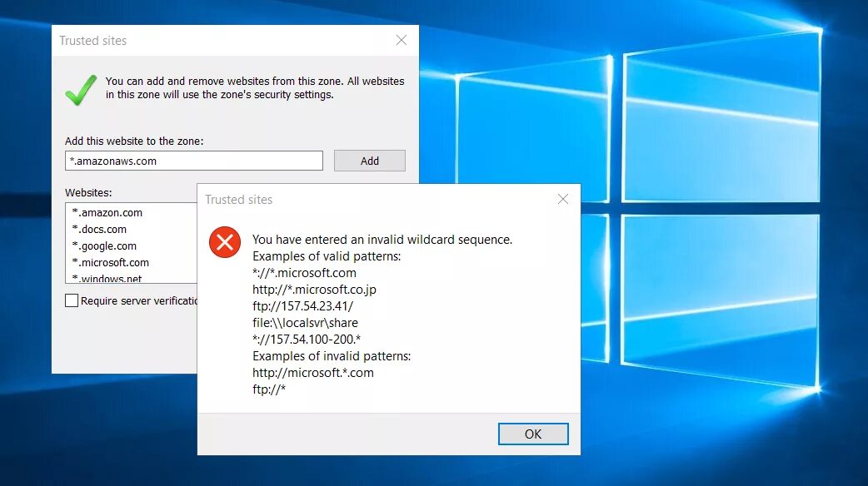Close the error Trusted sites dialog

[x=563, y=199]
